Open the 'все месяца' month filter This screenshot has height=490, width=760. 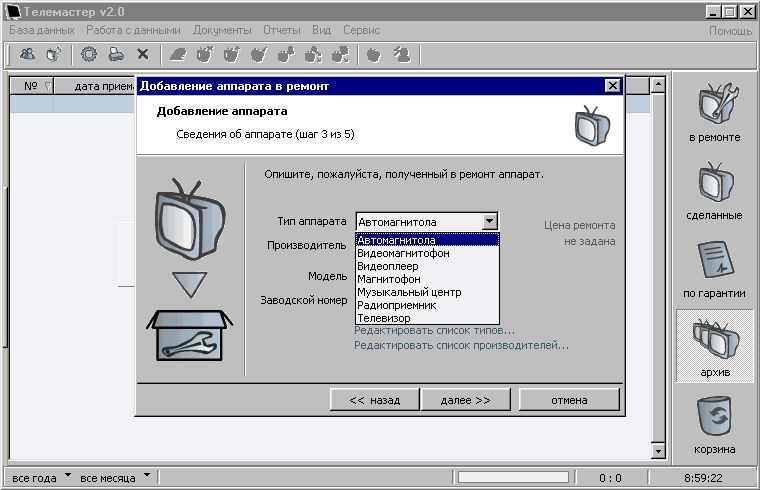click(115, 478)
